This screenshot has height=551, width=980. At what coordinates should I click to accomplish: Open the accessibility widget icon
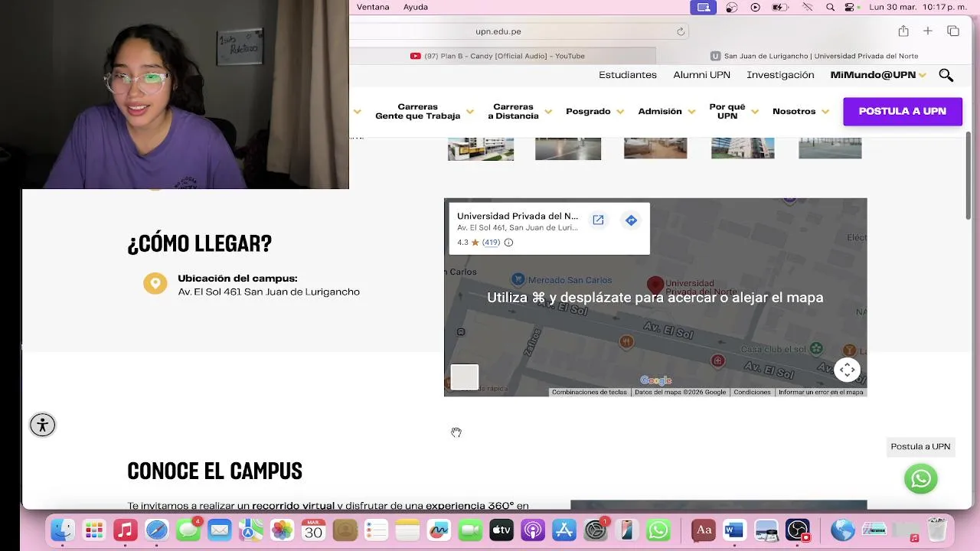tap(43, 425)
